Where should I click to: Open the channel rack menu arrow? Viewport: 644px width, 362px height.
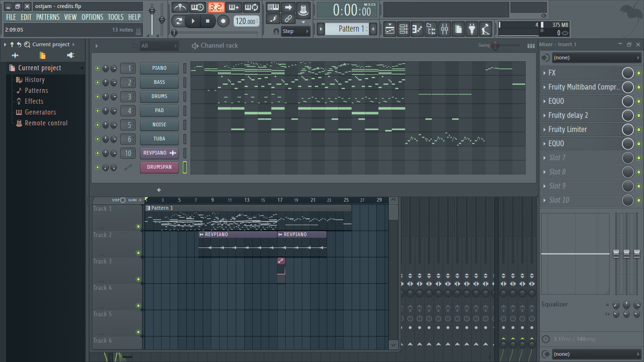(x=97, y=46)
